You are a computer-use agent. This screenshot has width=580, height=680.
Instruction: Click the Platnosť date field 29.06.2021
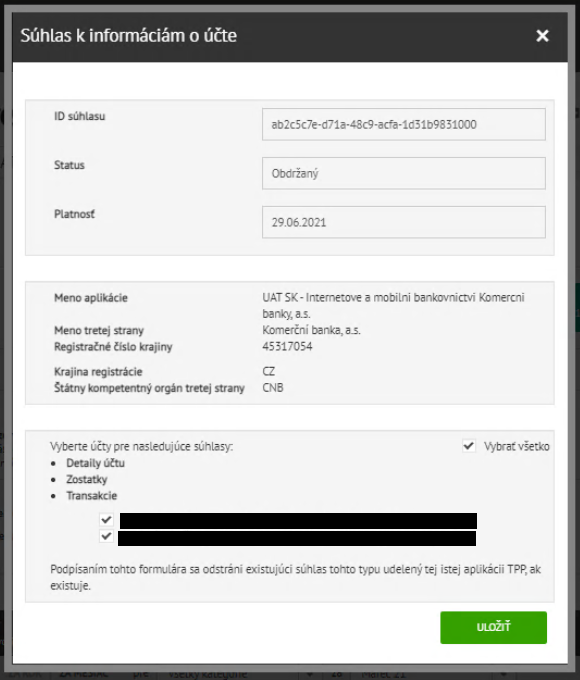coord(403,222)
